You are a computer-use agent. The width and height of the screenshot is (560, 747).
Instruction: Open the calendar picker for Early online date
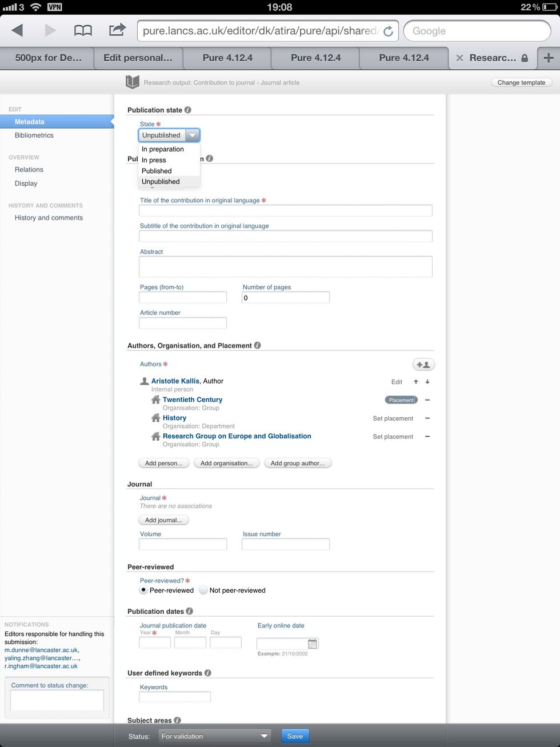tap(312, 642)
